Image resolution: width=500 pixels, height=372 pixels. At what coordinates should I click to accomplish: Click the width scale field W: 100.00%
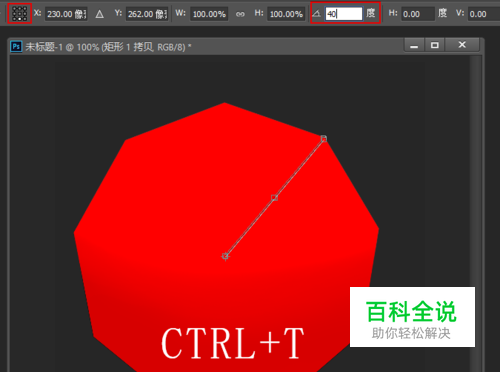[x=209, y=14]
